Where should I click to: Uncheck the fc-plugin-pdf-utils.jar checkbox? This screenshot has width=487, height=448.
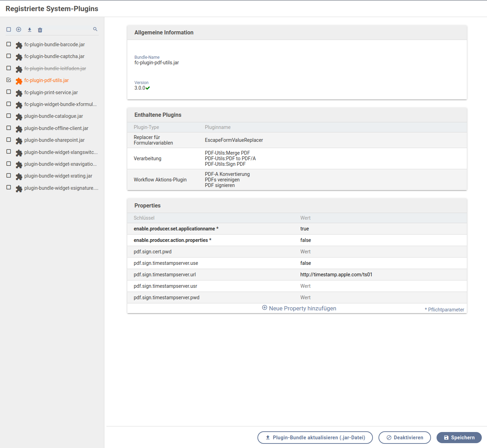(x=9, y=80)
